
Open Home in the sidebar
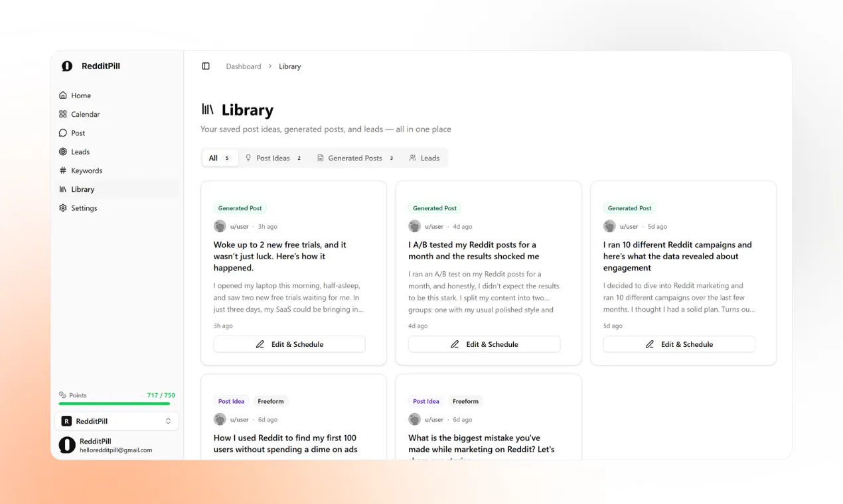point(117,95)
